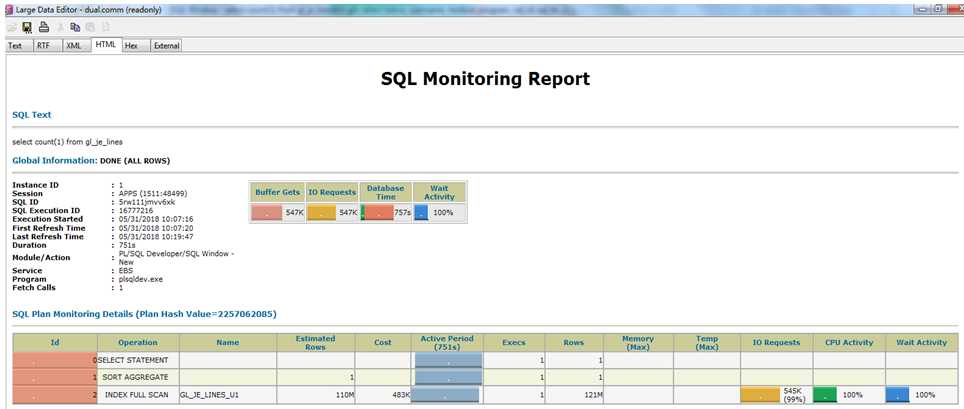The width and height of the screenshot is (964, 409).
Task: Click the Copy toolbar icon
Action: coord(75,27)
